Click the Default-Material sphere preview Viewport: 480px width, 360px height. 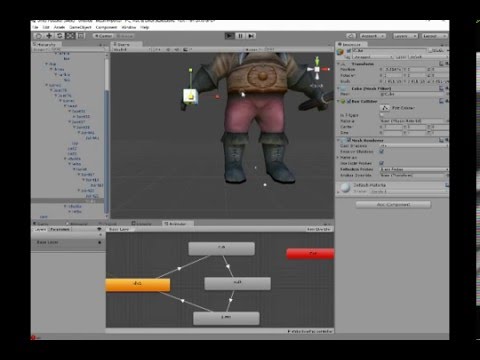coord(345,188)
